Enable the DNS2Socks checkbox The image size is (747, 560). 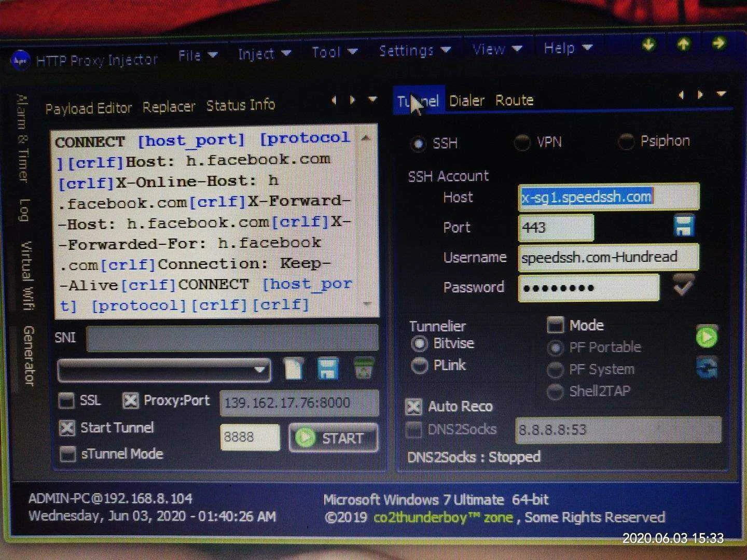click(413, 429)
